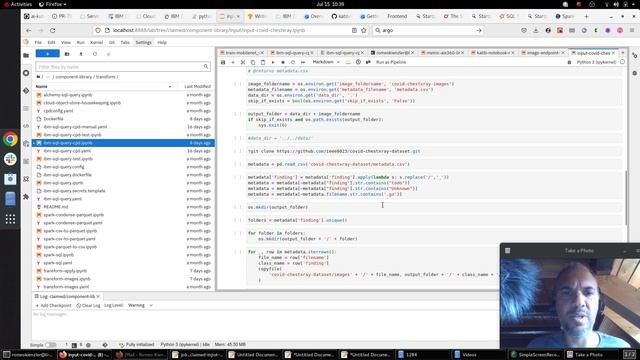Click the blue New Launcher plus button
This screenshot has width=640, height=360.
[47, 54]
